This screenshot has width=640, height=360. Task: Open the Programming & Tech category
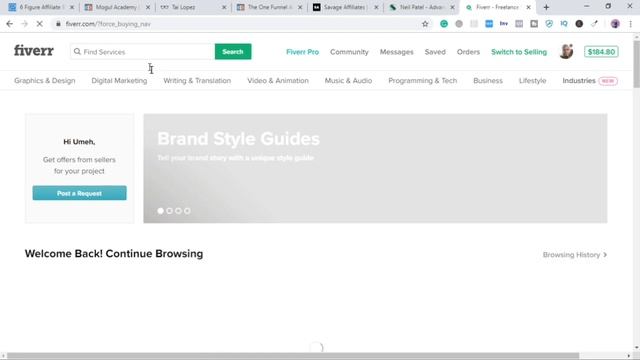coord(422,81)
